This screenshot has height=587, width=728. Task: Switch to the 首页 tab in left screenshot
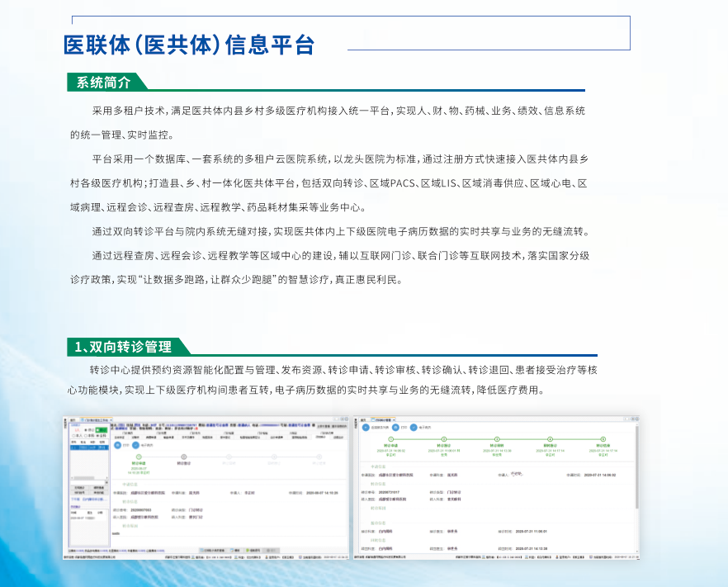tap(73, 419)
